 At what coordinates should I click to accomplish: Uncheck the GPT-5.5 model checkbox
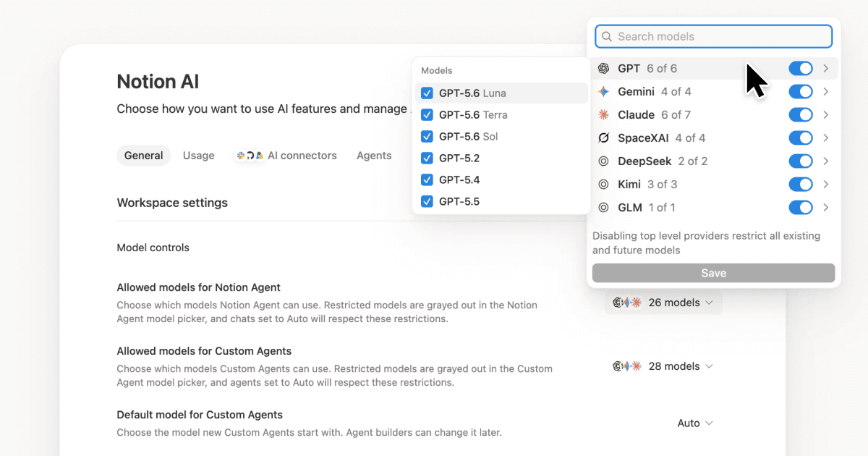(427, 202)
